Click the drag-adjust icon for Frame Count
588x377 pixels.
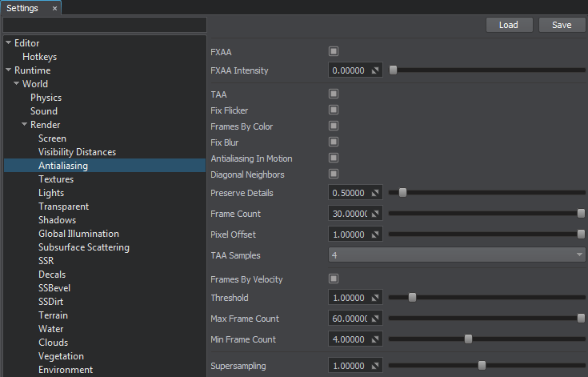point(376,214)
